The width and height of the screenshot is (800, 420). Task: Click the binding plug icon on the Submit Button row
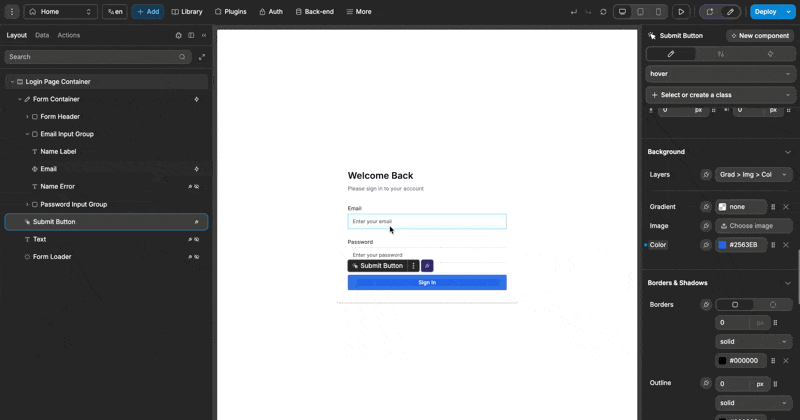point(196,222)
